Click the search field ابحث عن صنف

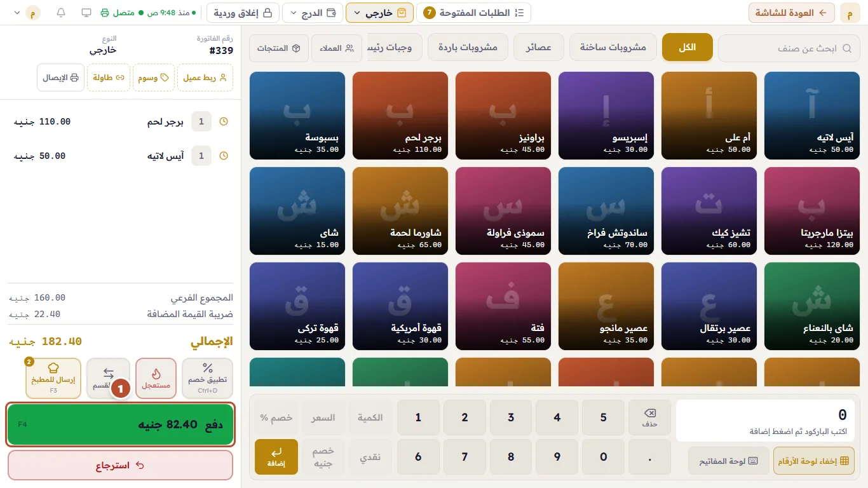(x=789, y=48)
